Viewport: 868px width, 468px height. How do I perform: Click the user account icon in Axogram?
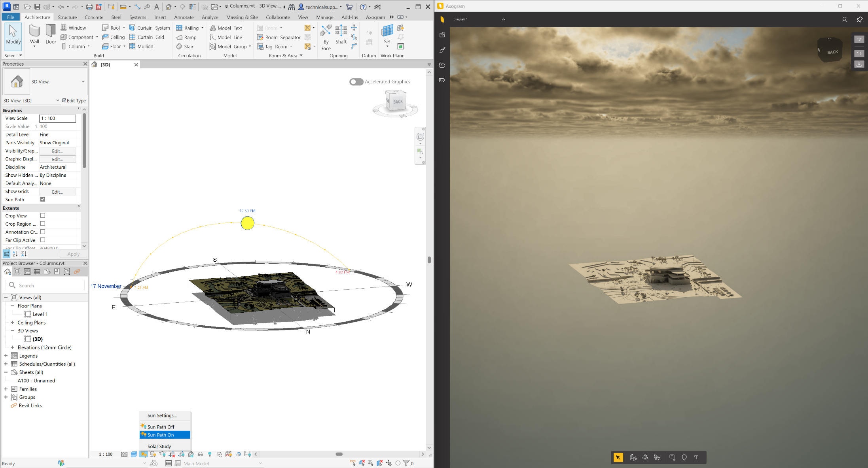(x=844, y=19)
